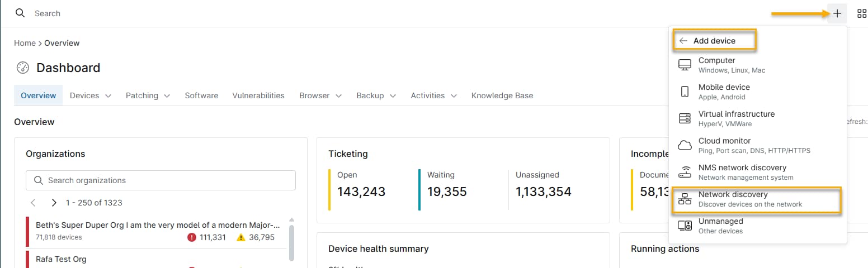Click the search magnifier icon in top bar
The height and width of the screenshot is (268, 868).
tap(20, 13)
